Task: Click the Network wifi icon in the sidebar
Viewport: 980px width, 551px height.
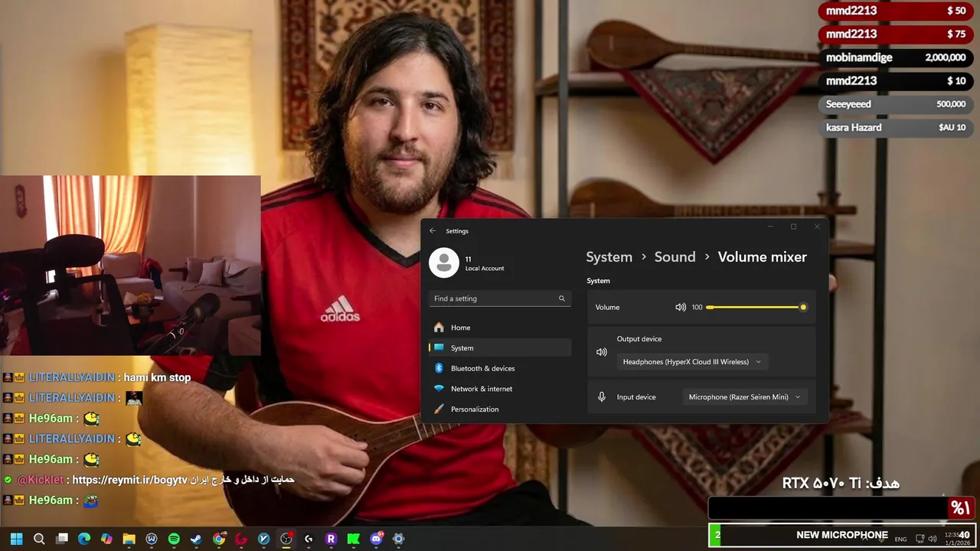Action: tap(439, 389)
